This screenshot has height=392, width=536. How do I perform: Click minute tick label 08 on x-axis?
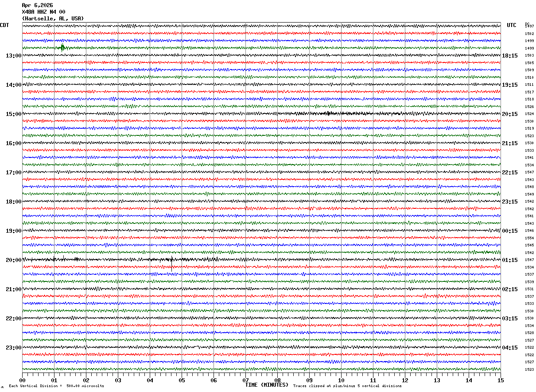point(277,380)
